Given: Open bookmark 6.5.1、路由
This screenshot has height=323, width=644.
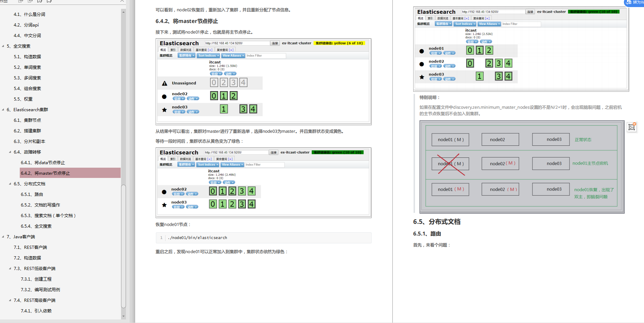Looking at the screenshot, I should point(32,195).
